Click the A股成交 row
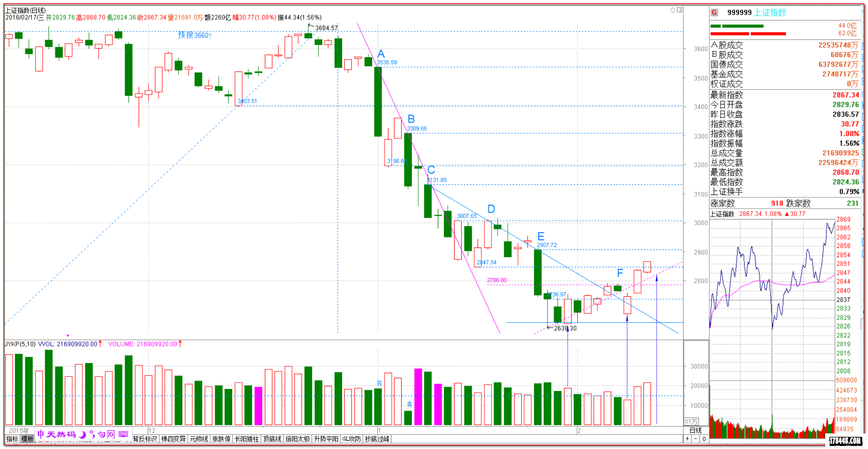868x449 pixels. 785,45
